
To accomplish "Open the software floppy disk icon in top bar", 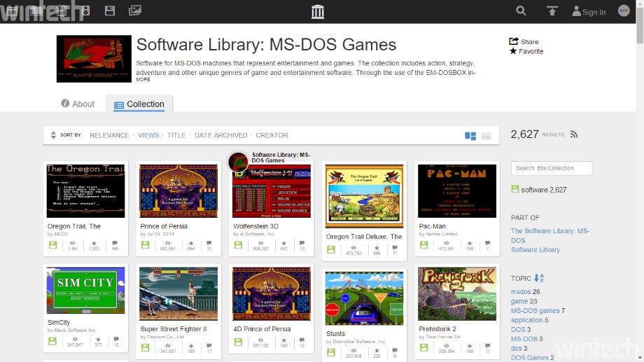I will (x=110, y=11).
